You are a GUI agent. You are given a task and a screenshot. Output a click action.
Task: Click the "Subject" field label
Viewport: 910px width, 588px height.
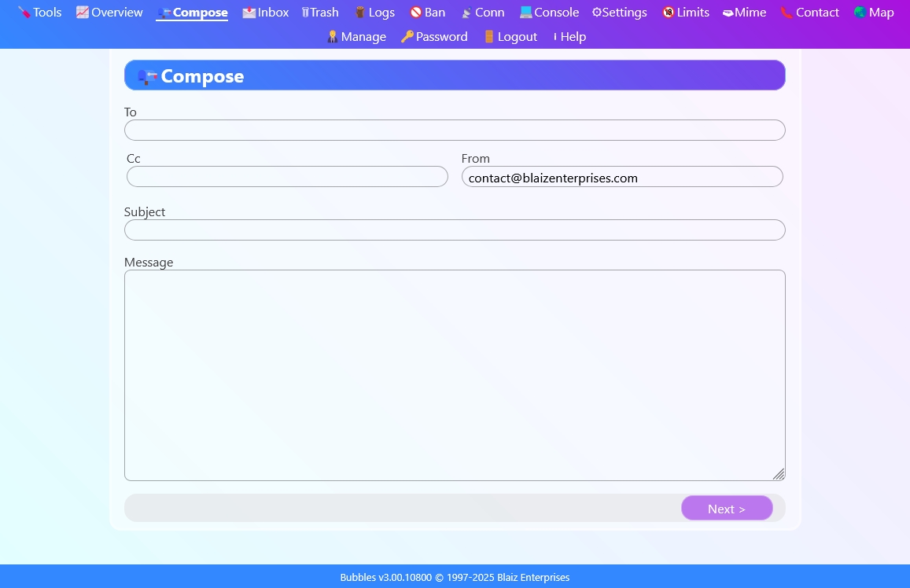click(x=145, y=212)
